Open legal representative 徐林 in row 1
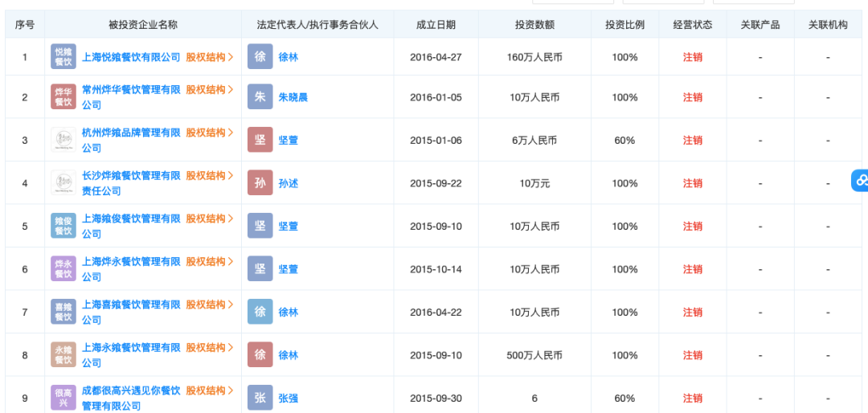 point(288,57)
